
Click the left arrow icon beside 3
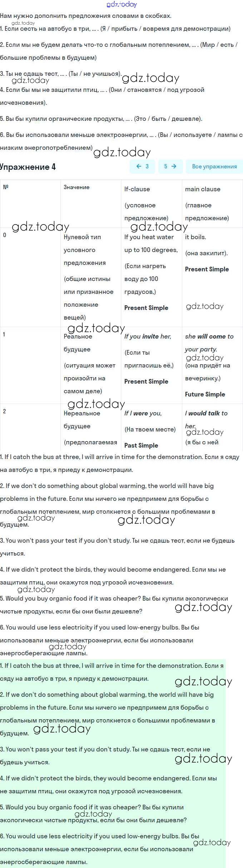pos(139,166)
